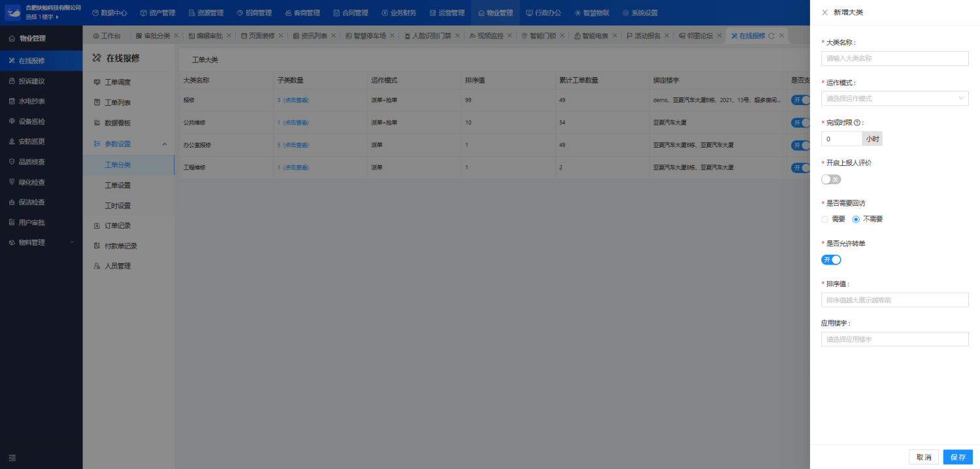
Task: Open the 系统设置 top menu
Action: (640, 12)
